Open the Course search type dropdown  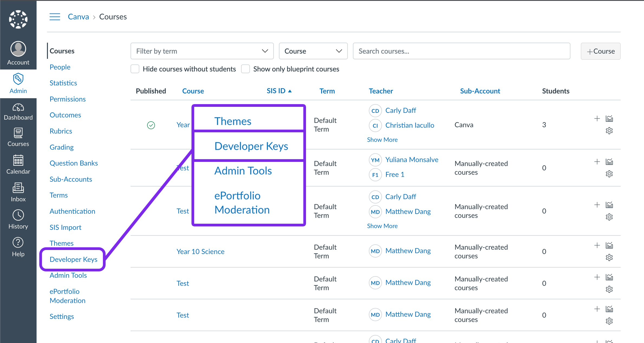[313, 51]
